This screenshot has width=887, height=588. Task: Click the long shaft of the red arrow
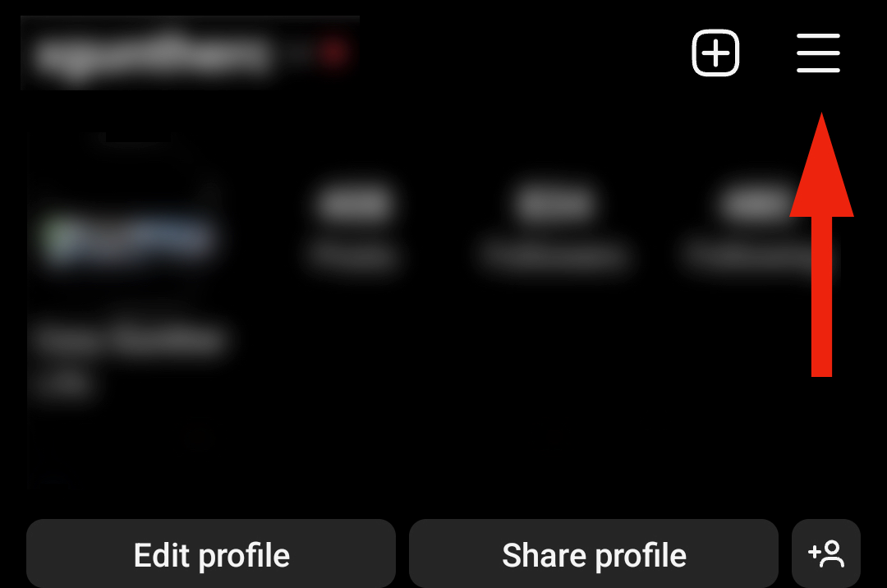pyautogui.click(x=821, y=296)
